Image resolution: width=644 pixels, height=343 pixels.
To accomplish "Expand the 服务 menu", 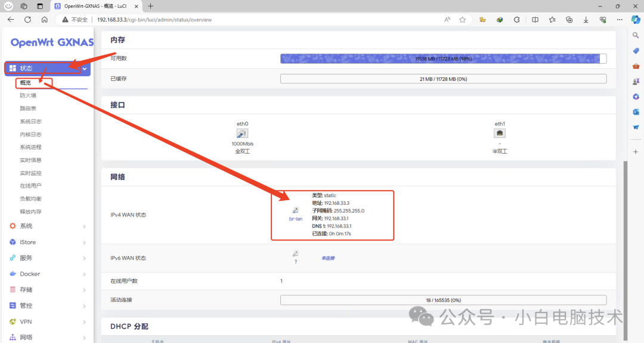I will coord(47,258).
